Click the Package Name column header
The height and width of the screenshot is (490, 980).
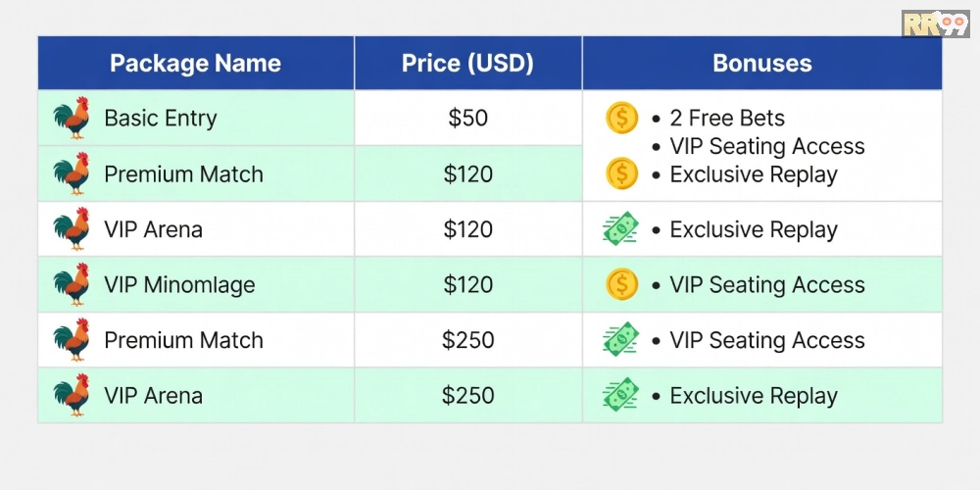(195, 64)
